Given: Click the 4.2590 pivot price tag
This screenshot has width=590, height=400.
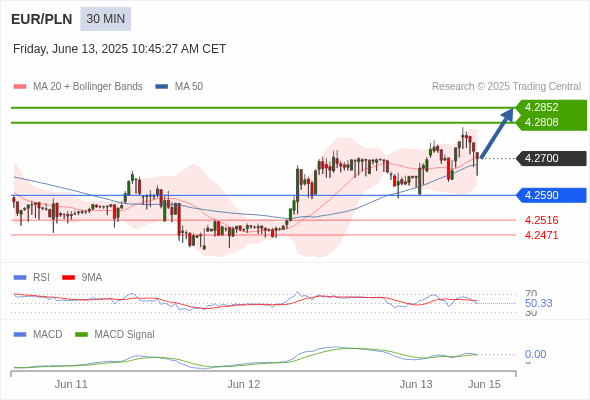Looking at the screenshot, I should 552,195.
